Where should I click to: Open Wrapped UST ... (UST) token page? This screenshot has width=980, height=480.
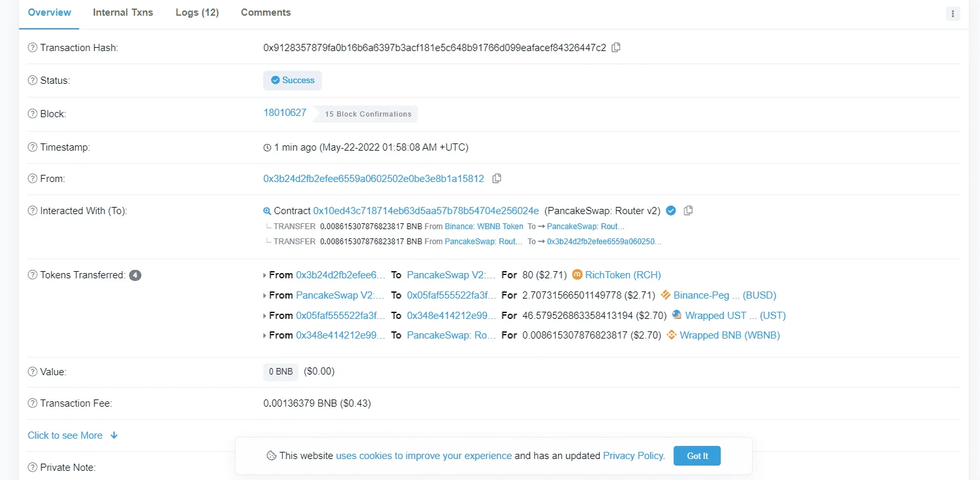pos(735,315)
